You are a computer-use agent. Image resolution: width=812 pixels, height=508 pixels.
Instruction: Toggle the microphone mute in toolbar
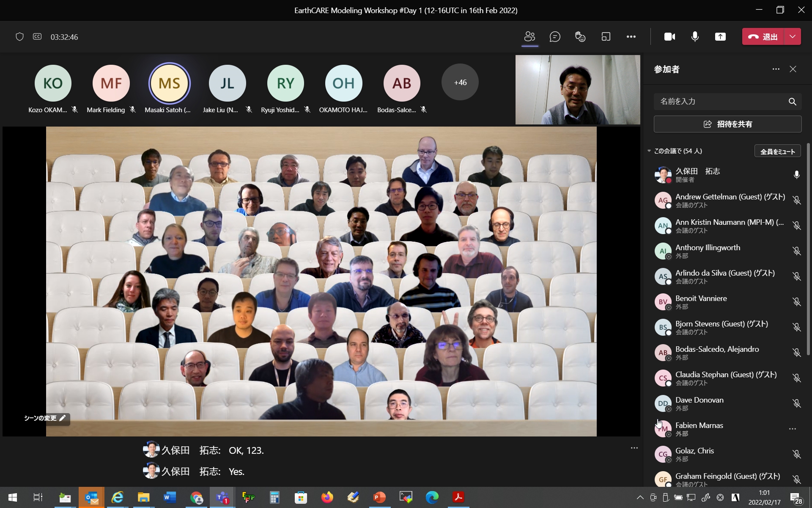click(x=695, y=37)
